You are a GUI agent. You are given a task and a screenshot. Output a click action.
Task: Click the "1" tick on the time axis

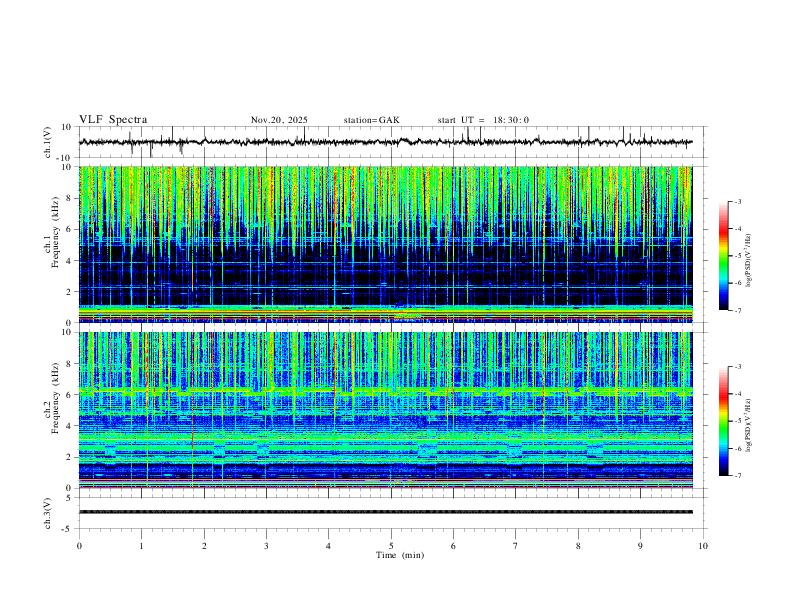pos(141,546)
